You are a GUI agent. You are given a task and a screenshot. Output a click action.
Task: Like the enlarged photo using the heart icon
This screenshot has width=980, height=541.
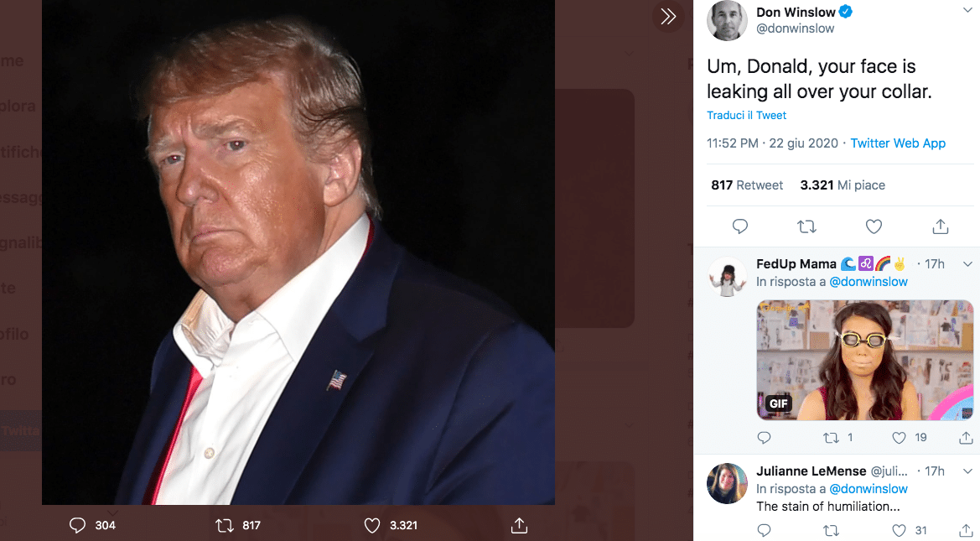point(371,525)
